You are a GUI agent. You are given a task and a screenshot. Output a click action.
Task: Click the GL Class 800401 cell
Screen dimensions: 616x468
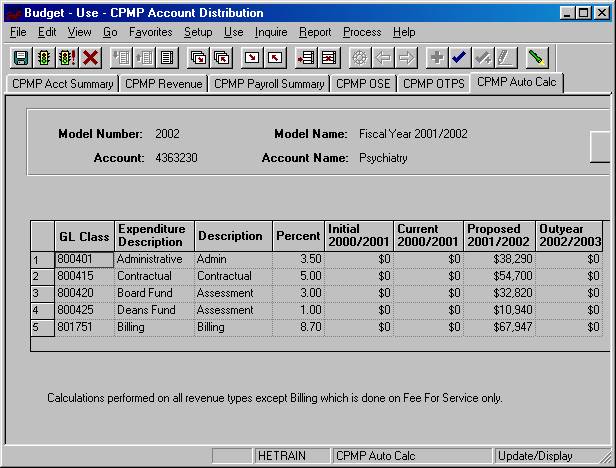pos(84,258)
